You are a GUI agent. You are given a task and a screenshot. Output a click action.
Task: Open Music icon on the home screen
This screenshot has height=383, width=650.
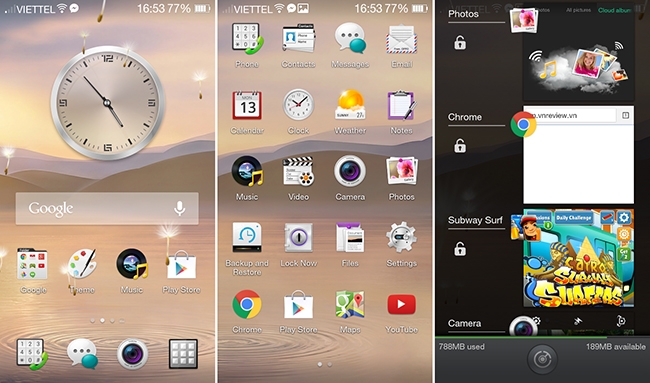click(132, 264)
